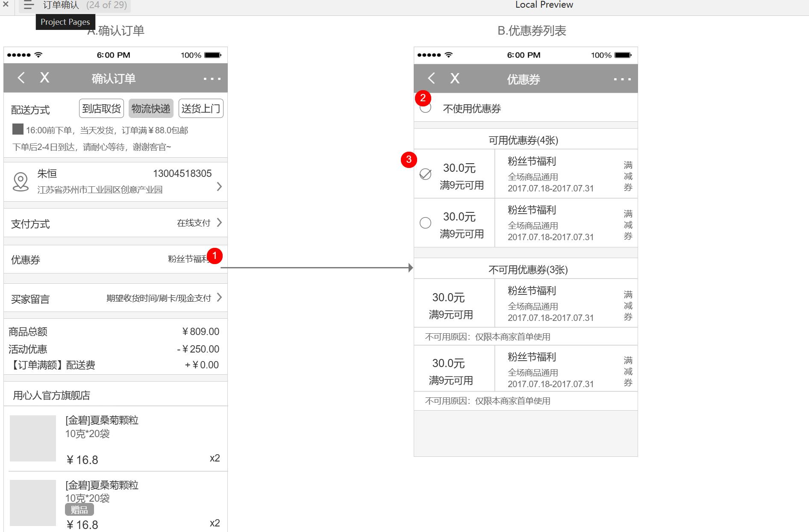
Task: Click the 配送费 +¥0.00 amount
Action: [x=202, y=365]
